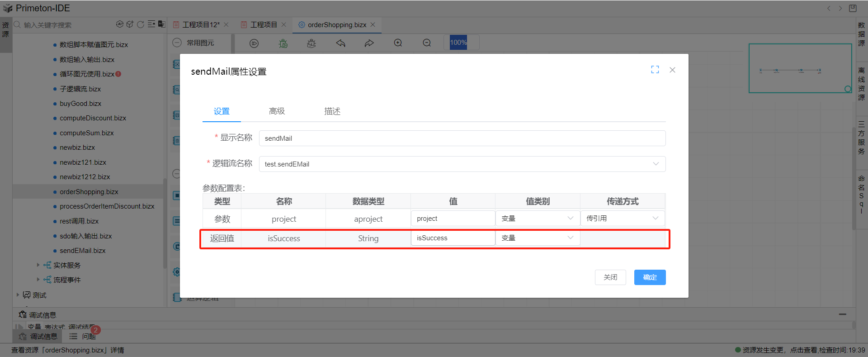
Task: Collapse the 常用图元 palette group
Action: (177, 43)
